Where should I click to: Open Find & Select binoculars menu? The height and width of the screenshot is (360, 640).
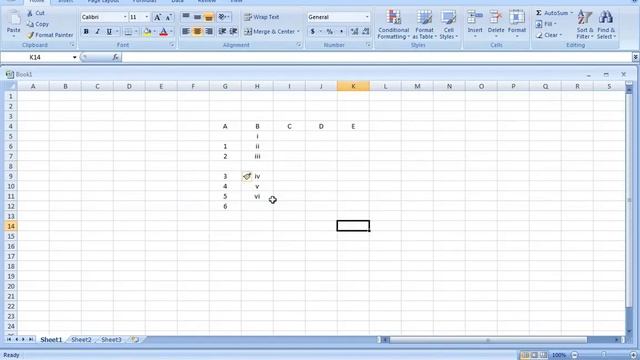pos(606,24)
